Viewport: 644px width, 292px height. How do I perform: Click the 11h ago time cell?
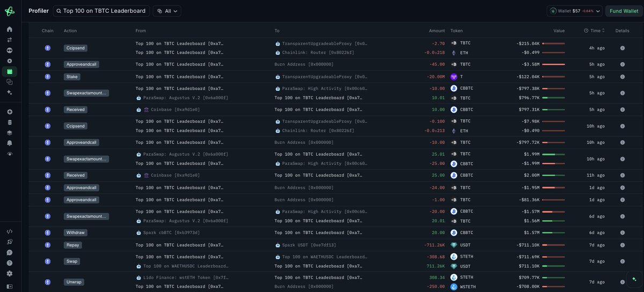point(596,175)
